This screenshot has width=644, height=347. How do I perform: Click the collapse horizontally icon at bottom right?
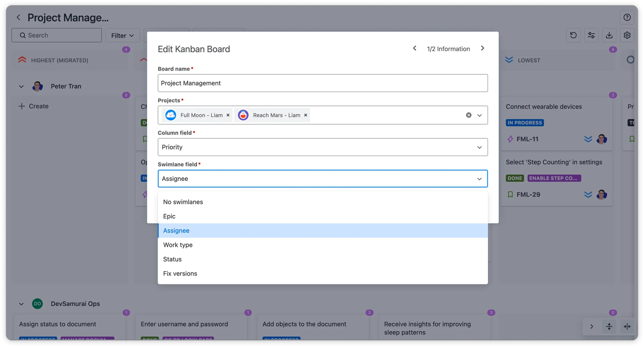pyautogui.click(x=627, y=326)
